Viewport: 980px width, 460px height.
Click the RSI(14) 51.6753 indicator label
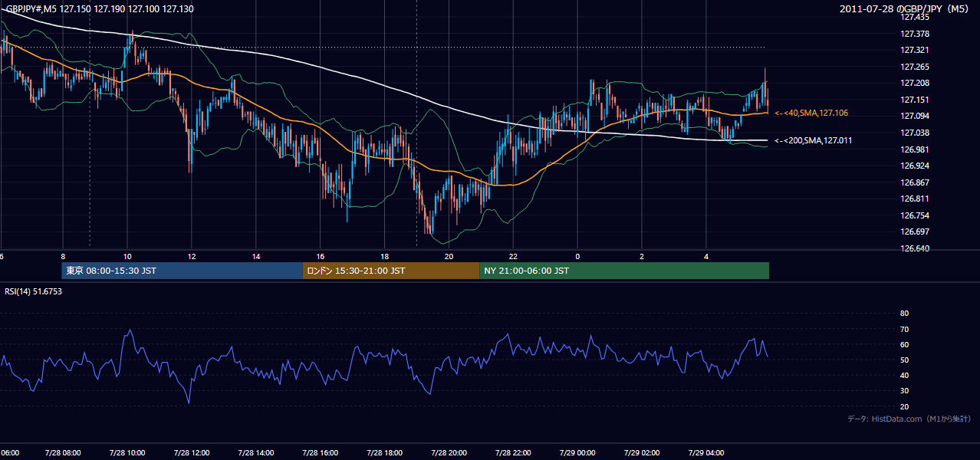click(x=34, y=291)
